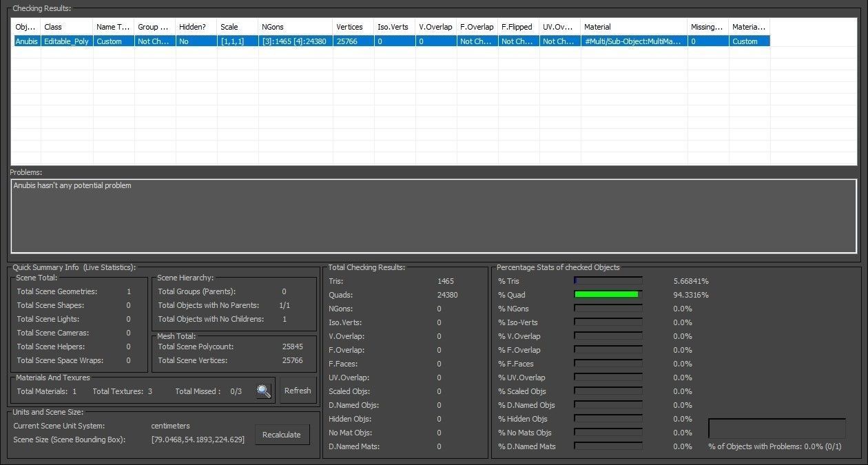Click the % NGons progress bar
The image size is (868, 465).
(x=608, y=309)
